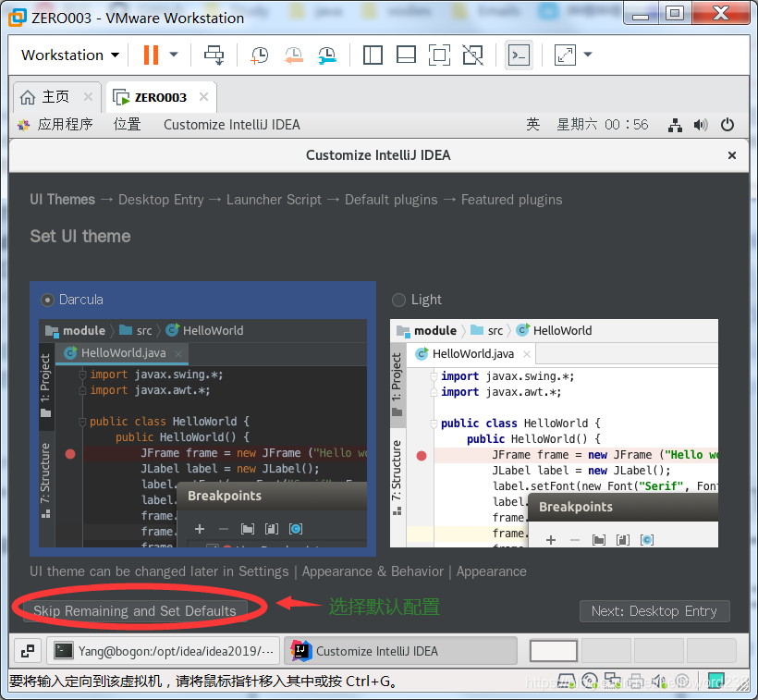758x700 pixels.
Task: Switch to the Yang@bogon terminal taskbar item
Action: click(x=164, y=651)
